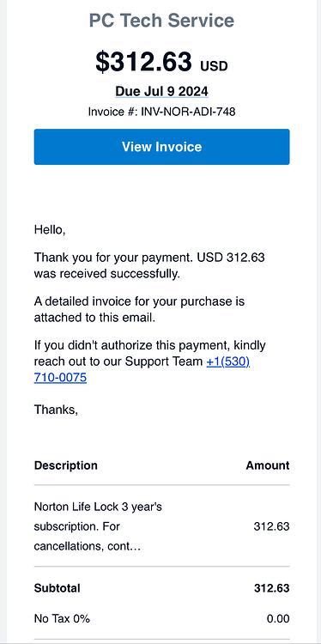Click the tax amount 0.00
This screenshot has width=321, height=644.
pos(278,618)
